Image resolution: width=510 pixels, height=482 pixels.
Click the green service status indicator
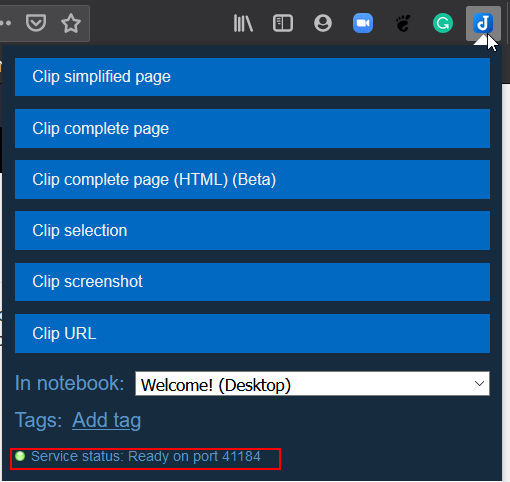[x=20, y=456]
